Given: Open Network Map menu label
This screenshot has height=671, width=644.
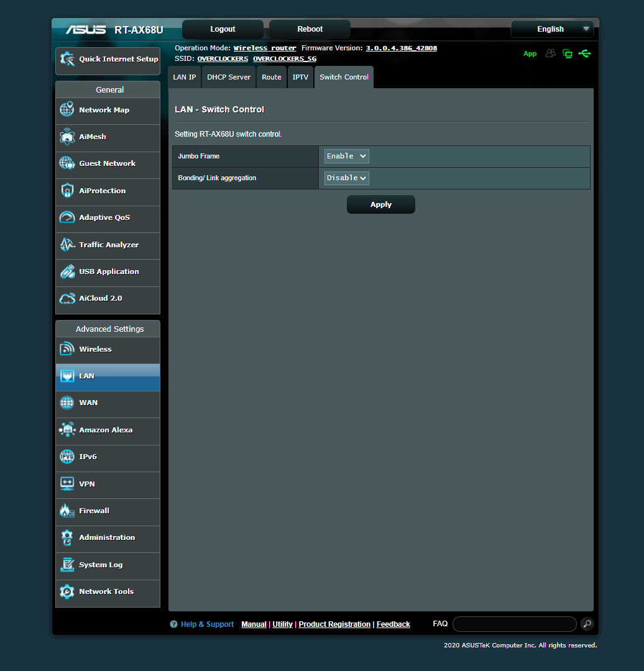Looking at the screenshot, I should tap(104, 110).
